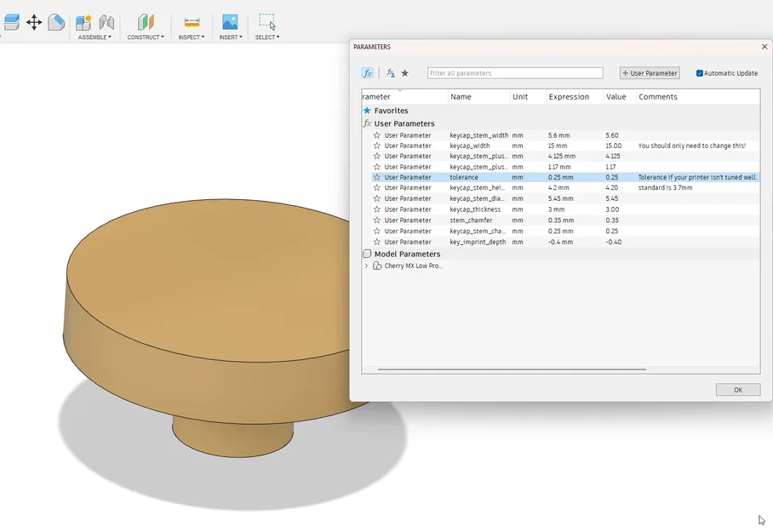Click the keycap_width expression 15 mm
Image resolution: width=773 pixels, height=532 pixels.
click(x=558, y=146)
